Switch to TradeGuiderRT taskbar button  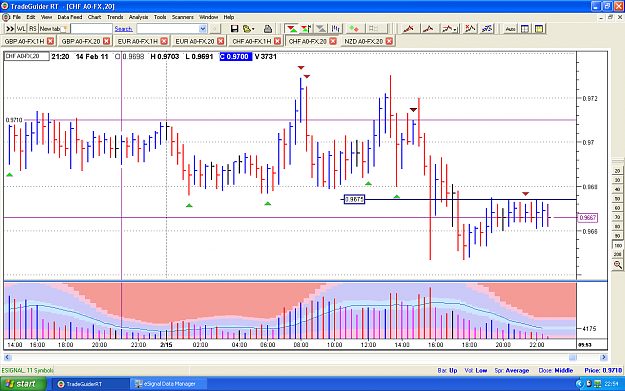(90, 384)
